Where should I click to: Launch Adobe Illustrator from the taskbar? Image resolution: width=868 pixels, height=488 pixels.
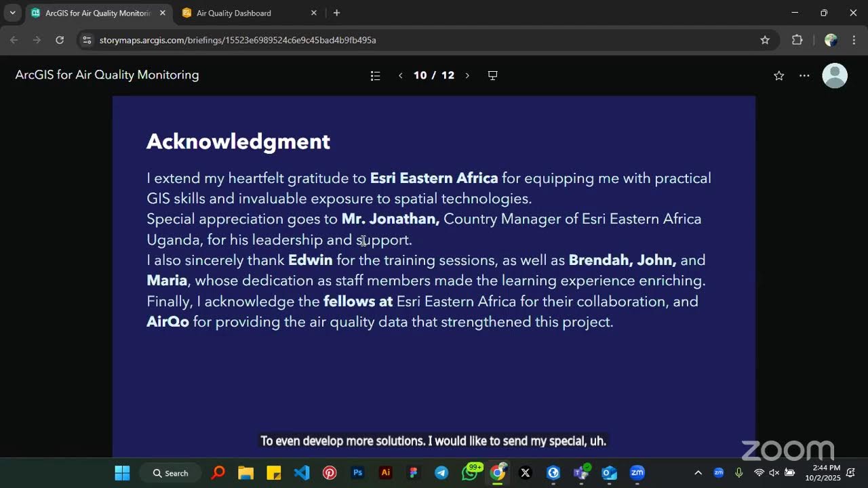click(386, 473)
